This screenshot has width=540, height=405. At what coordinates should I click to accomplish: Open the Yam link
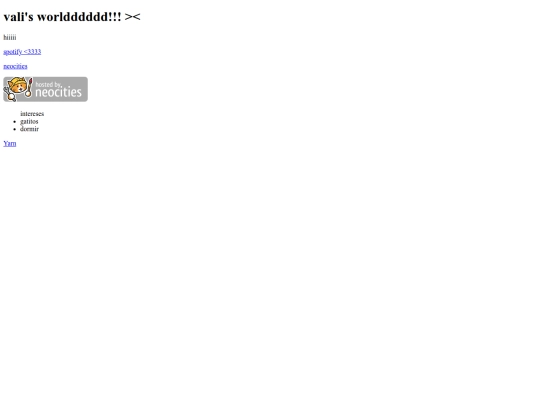tap(10, 143)
